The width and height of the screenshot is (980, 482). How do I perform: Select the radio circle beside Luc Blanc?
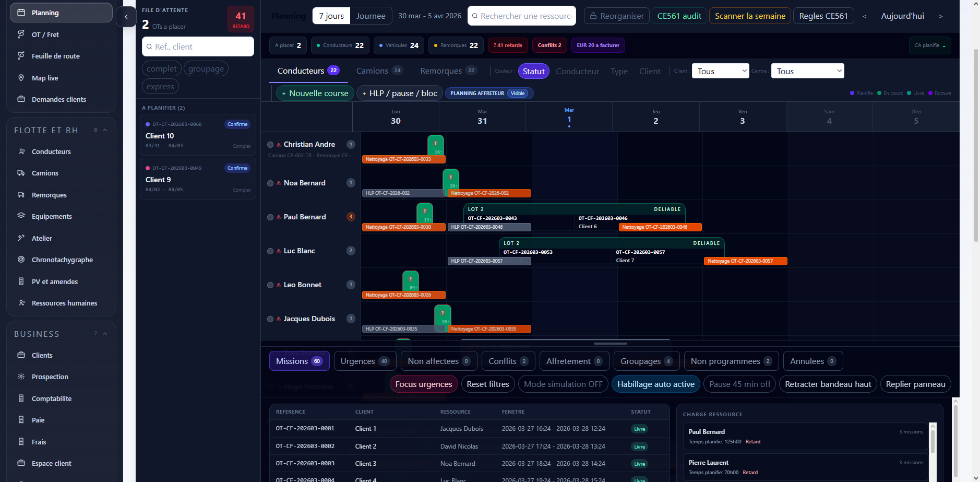click(270, 251)
